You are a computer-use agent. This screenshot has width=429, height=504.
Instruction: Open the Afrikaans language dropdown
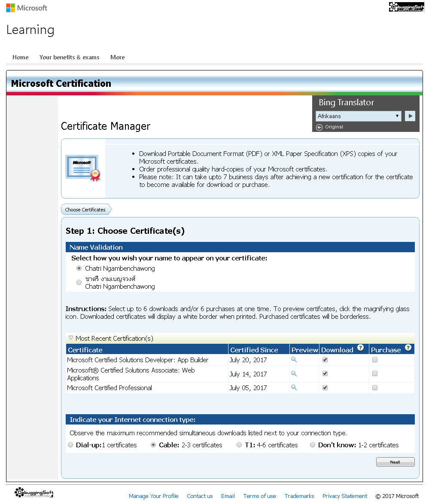[358, 116]
